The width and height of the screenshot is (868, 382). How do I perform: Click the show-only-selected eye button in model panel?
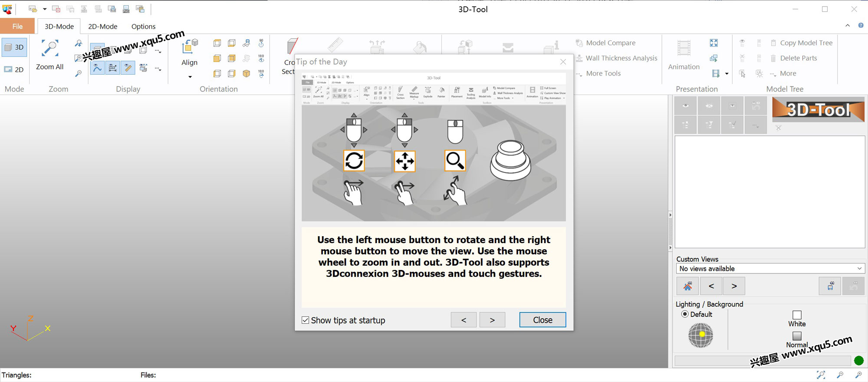click(733, 106)
